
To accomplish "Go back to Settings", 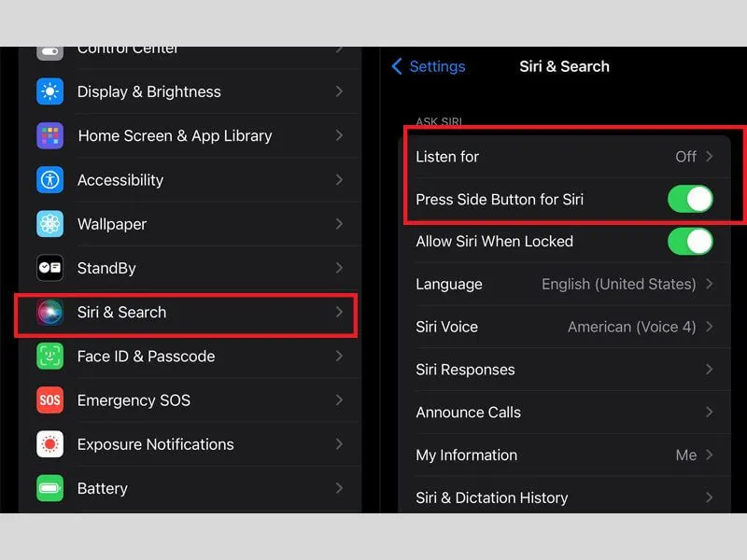I will click(429, 66).
